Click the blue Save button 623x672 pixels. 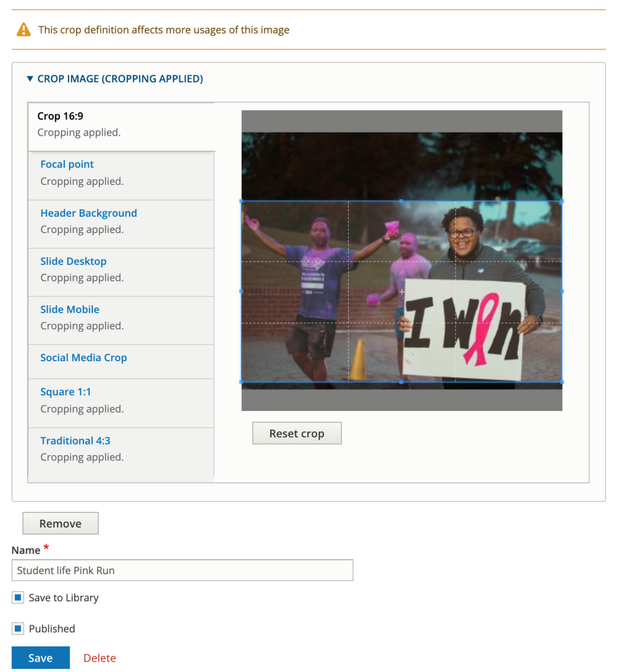(40, 658)
